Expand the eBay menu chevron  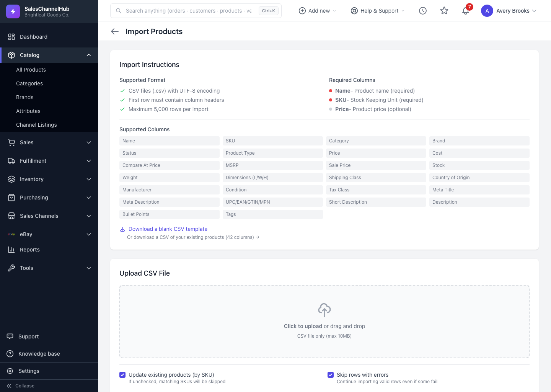pyautogui.click(x=89, y=234)
